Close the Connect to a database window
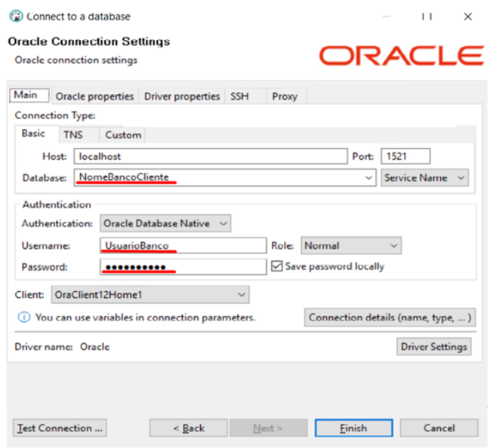Screen dimensions: 490x448 click(x=468, y=17)
